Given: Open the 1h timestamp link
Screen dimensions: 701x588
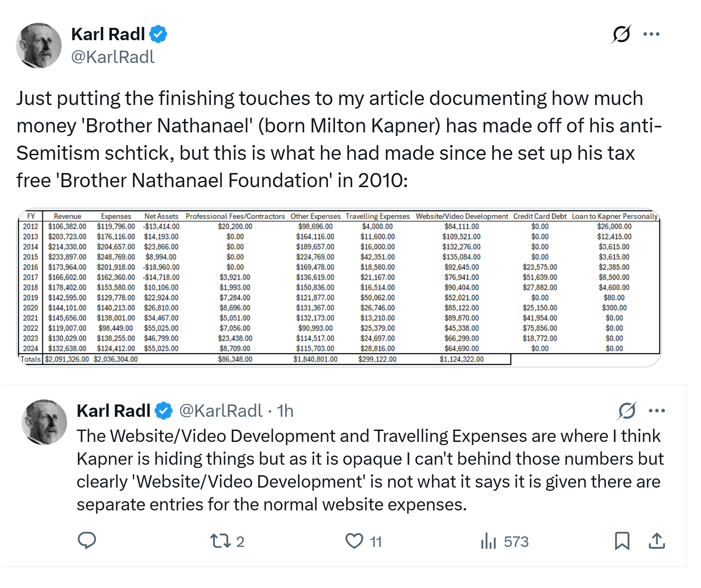Looking at the screenshot, I should tap(285, 411).
